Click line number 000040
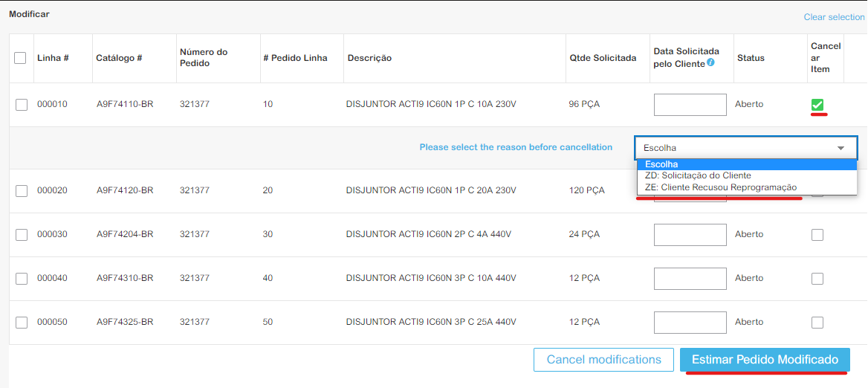This screenshot has width=868, height=388. click(52, 278)
